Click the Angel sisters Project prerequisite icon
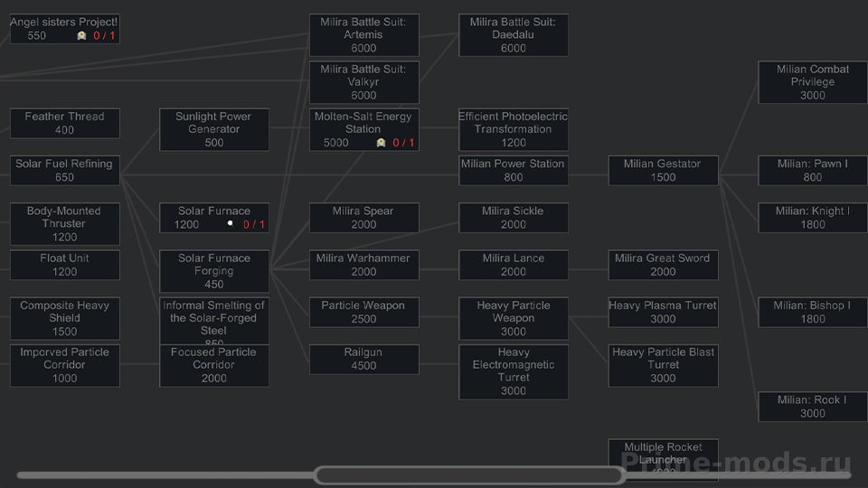868x488 pixels. (x=81, y=36)
